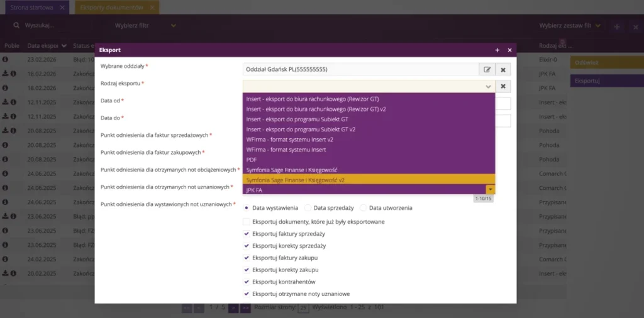Choose Symfonia Sage Finanse i Księgowość v2
The width and height of the screenshot is (644, 318).
pyautogui.click(x=369, y=180)
